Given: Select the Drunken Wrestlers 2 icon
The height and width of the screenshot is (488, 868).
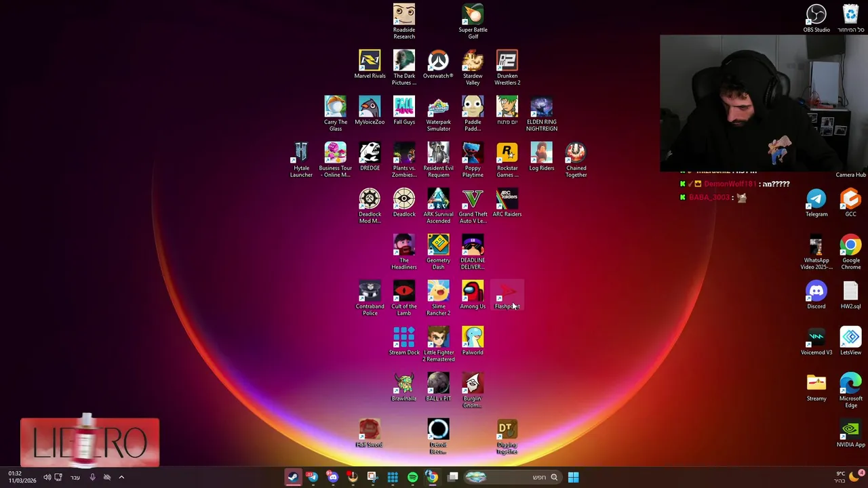Looking at the screenshot, I should (507, 67).
